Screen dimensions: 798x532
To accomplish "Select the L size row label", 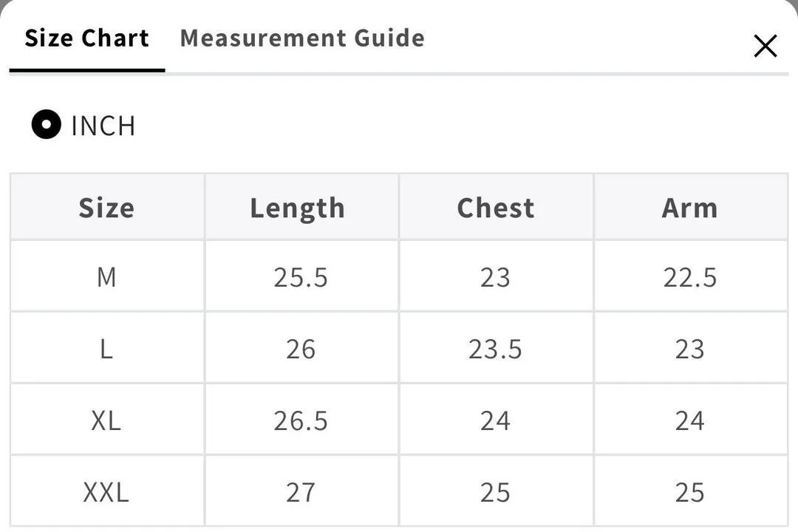I will (x=106, y=349).
